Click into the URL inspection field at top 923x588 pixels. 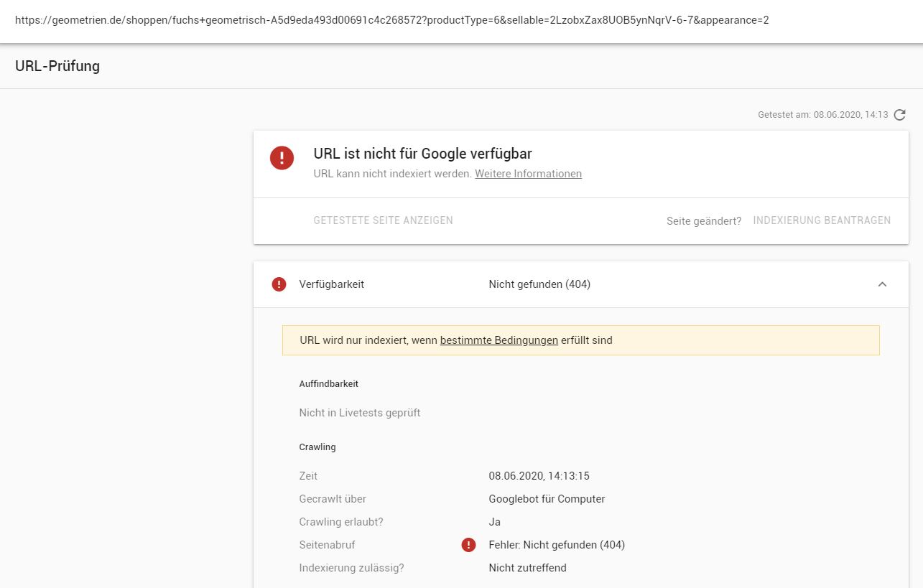pyautogui.click(x=391, y=20)
